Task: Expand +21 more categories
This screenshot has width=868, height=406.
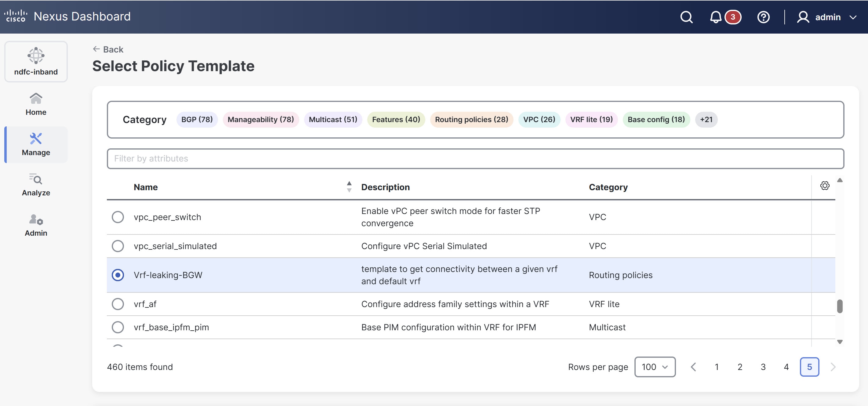Action: pyautogui.click(x=706, y=120)
